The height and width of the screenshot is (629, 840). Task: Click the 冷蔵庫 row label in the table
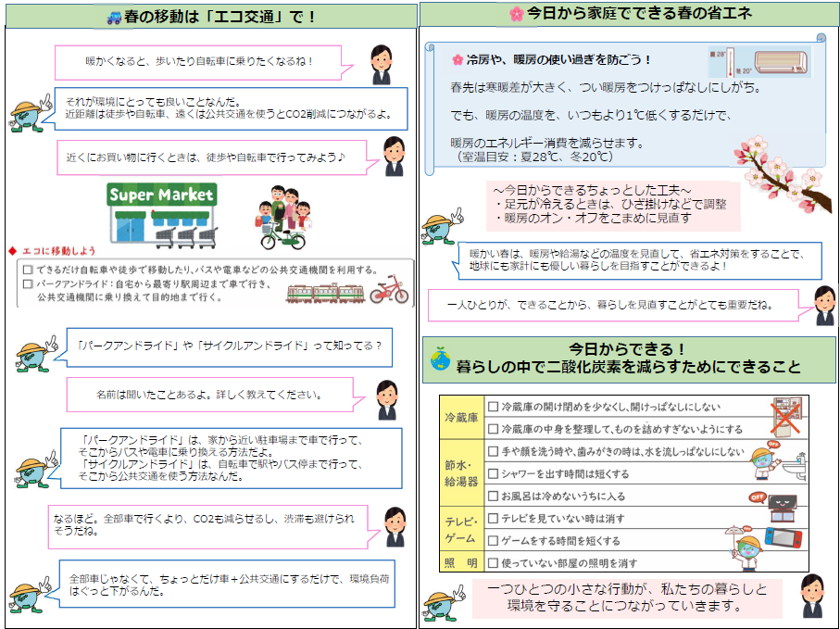coord(462,418)
